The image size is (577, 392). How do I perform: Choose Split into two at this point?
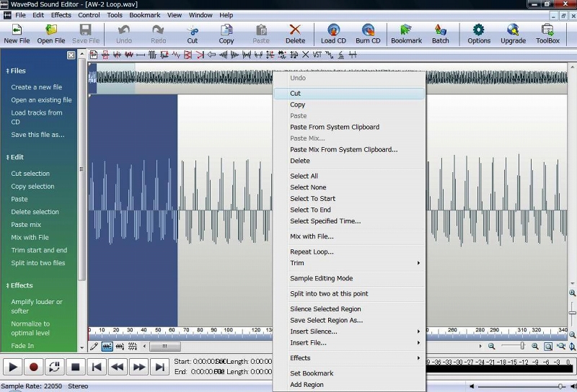pos(349,293)
